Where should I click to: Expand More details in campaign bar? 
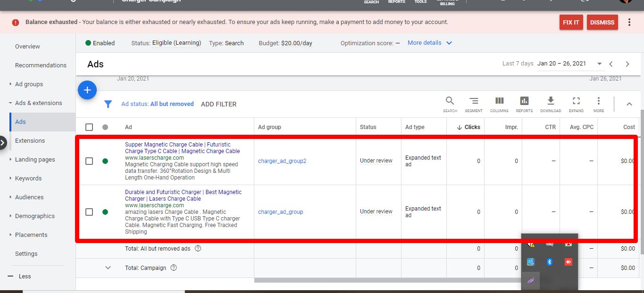pyautogui.click(x=430, y=43)
